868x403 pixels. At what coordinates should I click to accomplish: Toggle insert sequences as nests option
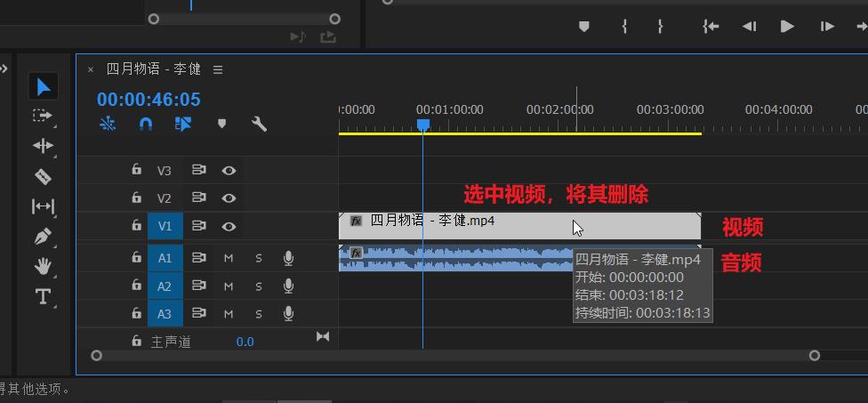[108, 125]
